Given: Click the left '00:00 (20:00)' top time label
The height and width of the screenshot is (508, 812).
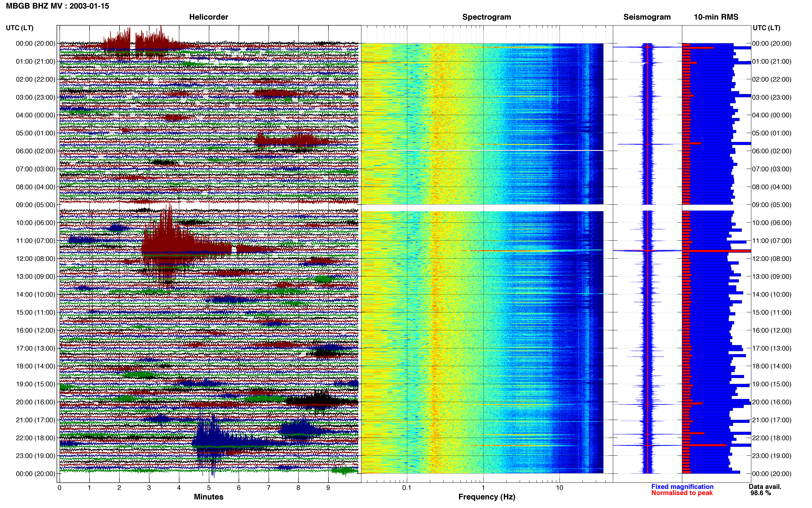Looking at the screenshot, I should click(x=36, y=43).
